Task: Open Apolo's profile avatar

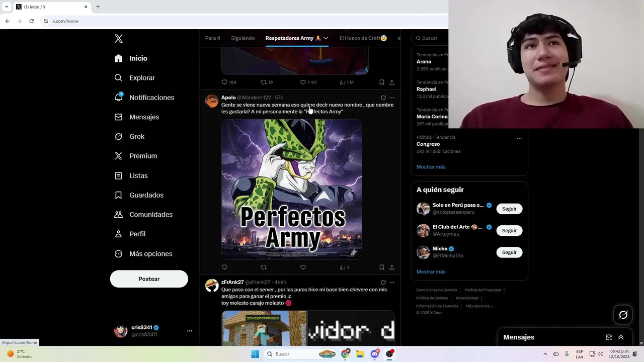Action: point(212,101)
